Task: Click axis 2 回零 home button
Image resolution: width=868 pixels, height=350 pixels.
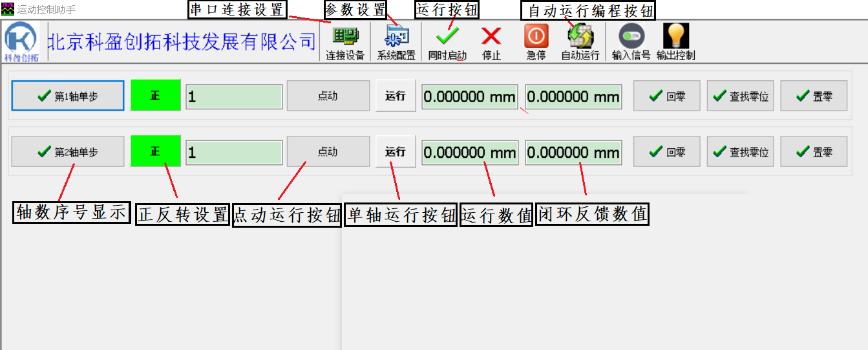Action: pyautogui.click(x=667, y=152)
